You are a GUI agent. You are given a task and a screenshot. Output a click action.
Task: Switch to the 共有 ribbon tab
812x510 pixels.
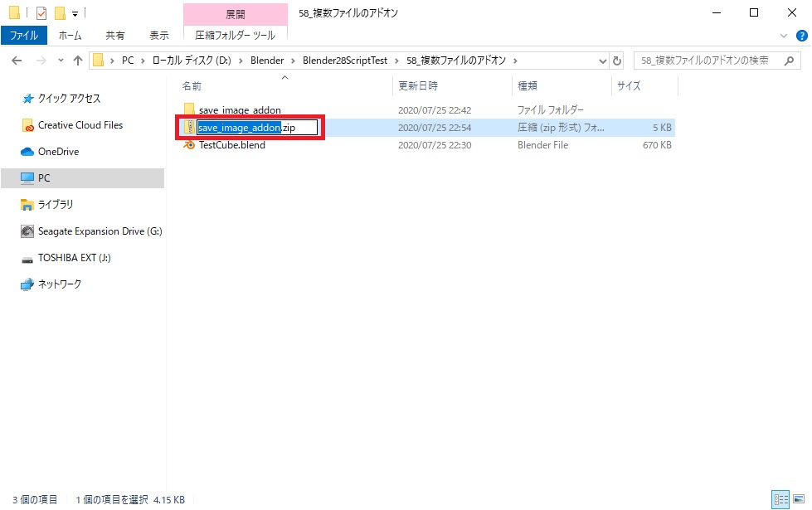pos(115,35)
